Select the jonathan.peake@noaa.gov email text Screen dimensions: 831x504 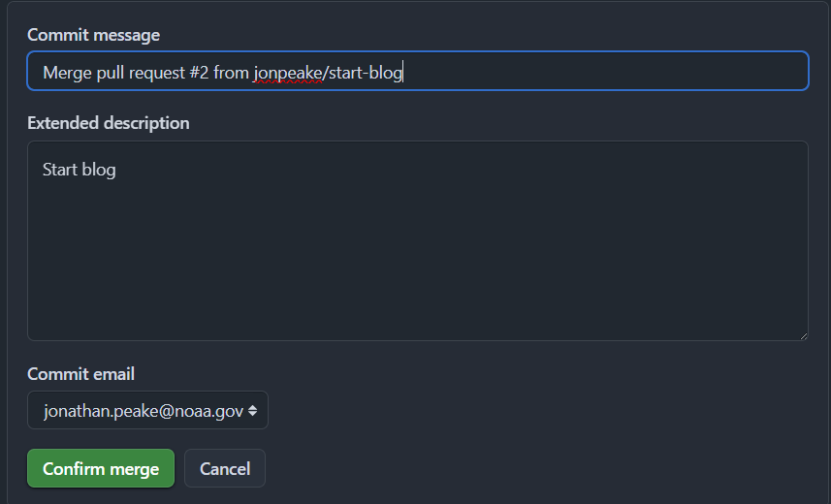[x=144, y=411]
